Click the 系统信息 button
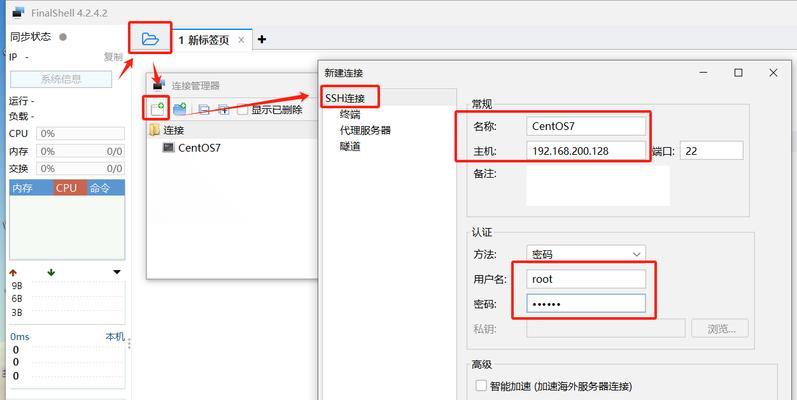The height and width of the screenshot is (400, 797). pos(61,79)
